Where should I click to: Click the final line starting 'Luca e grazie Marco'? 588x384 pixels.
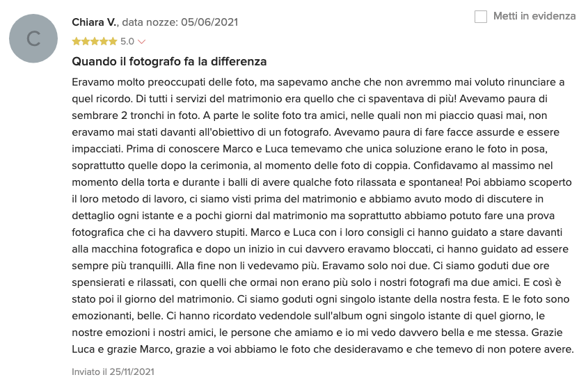coord(323,349)
